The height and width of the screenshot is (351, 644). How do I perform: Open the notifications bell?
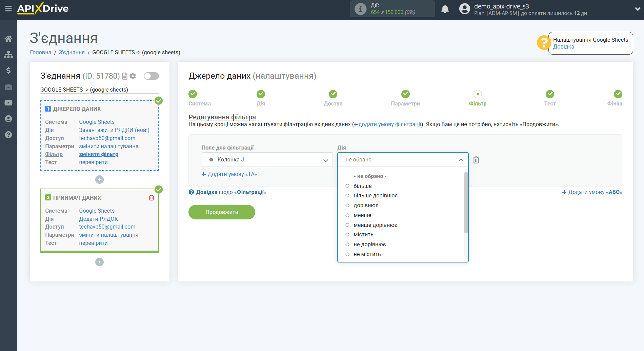click(445, 9)
